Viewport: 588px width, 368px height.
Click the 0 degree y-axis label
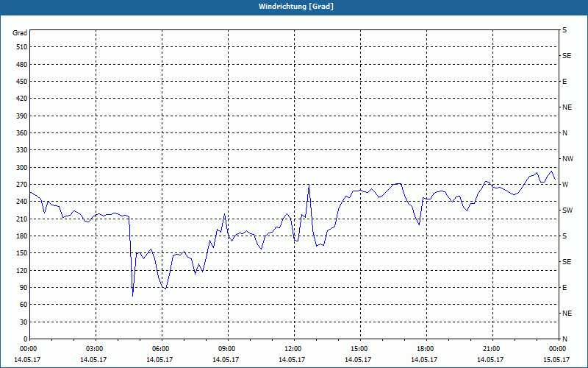pos(25,339)
